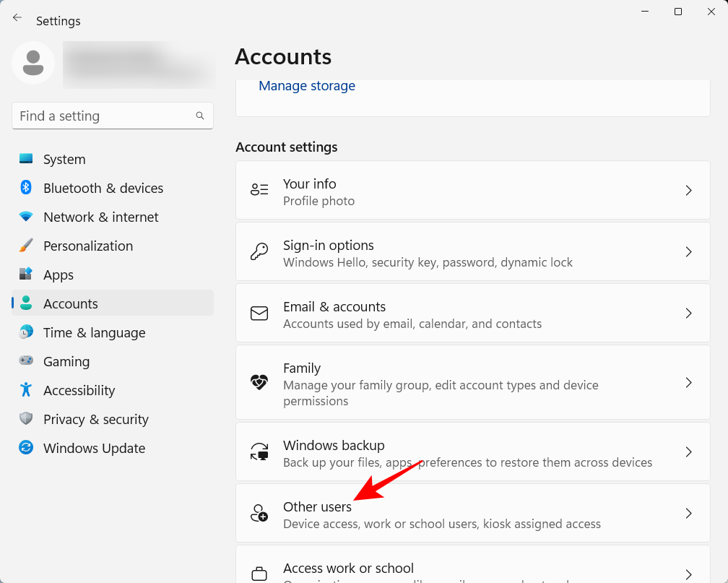Expand the Your info settings row chevron

point(688,190)
